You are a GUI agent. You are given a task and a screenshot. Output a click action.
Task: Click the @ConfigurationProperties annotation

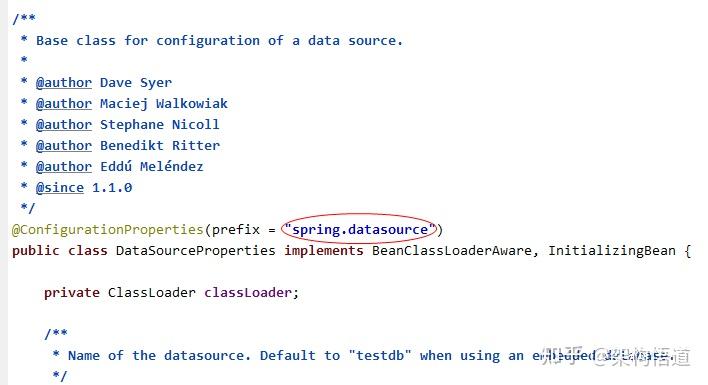tap(107, 230)
